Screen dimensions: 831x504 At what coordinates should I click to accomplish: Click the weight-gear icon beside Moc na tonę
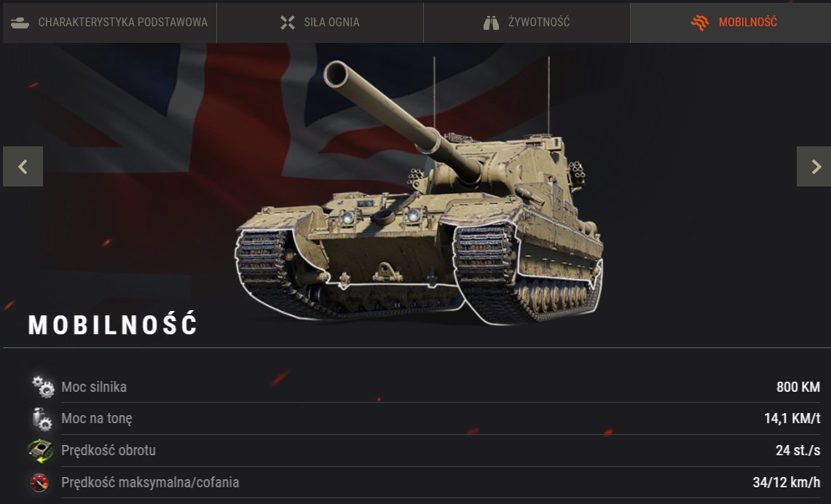click(42, 419)
